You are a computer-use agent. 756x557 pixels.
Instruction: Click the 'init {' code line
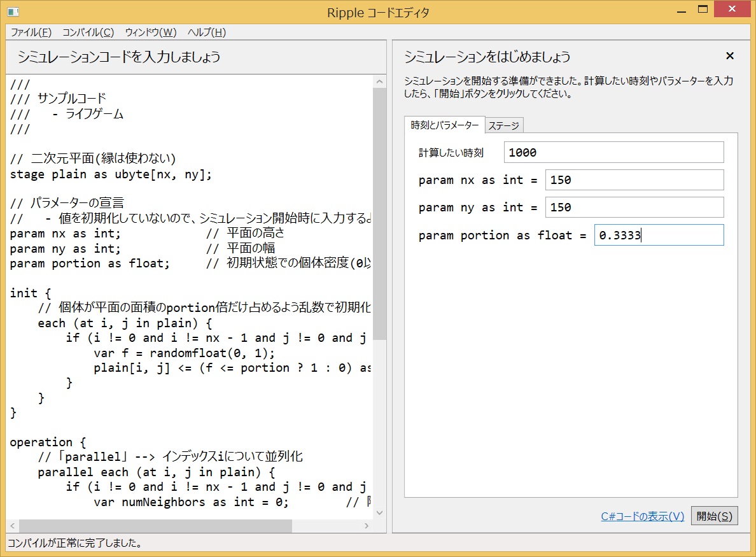[31, 293]
